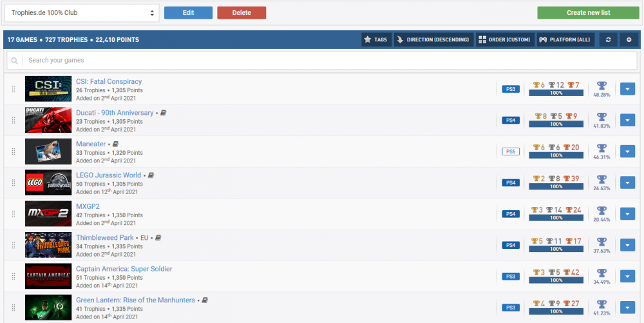The width and height of the screenshot is (644, 323).
Task: Open the Platform (All) filter
Action: (x=565, y=40)
